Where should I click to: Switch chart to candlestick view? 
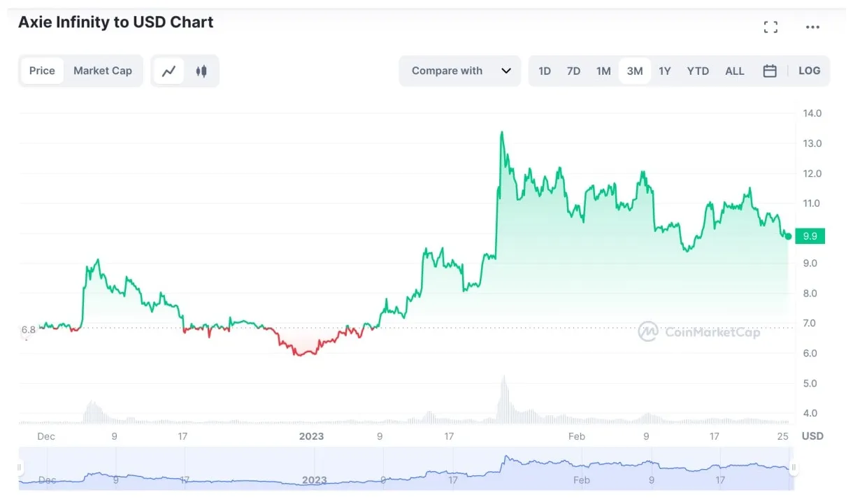[x=201, y=70]
